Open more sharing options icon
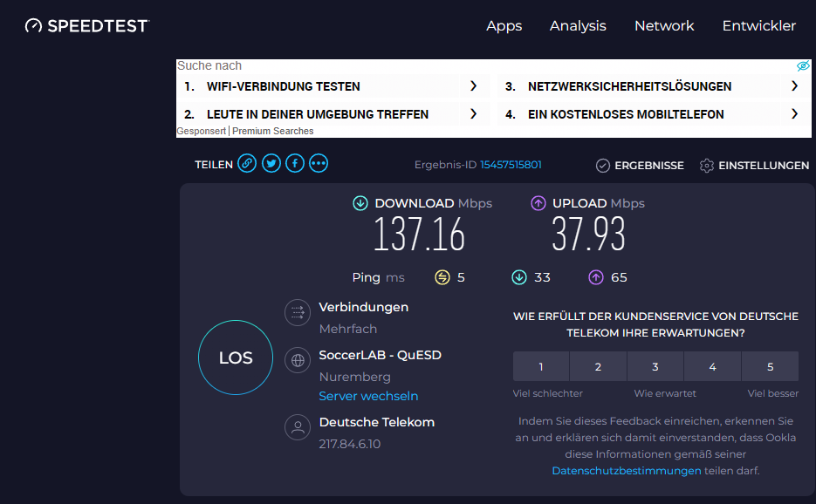The width and height of the screenshot is (816, 504). click(x=319, y=164)
